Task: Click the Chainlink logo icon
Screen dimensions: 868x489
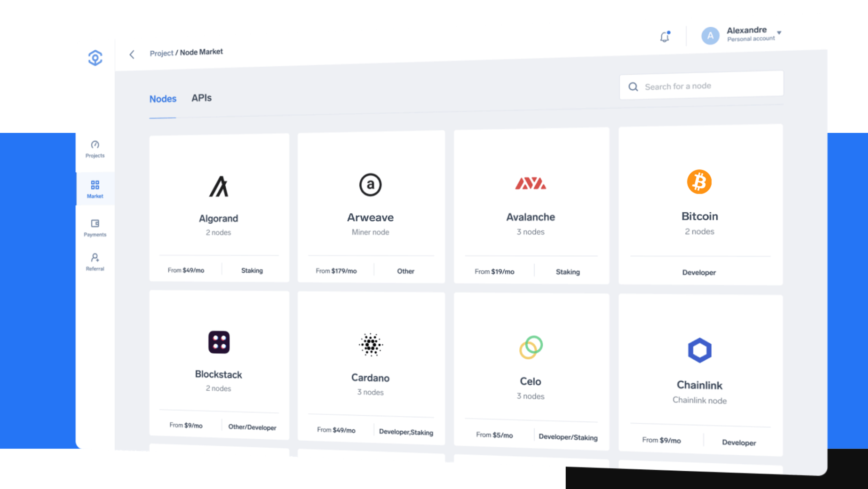Action: (700, 350)
